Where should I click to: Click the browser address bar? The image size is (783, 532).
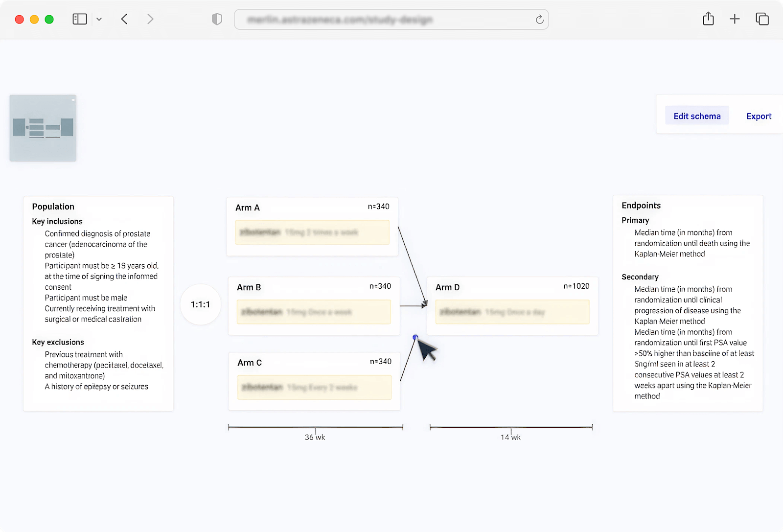click(382, 20)
